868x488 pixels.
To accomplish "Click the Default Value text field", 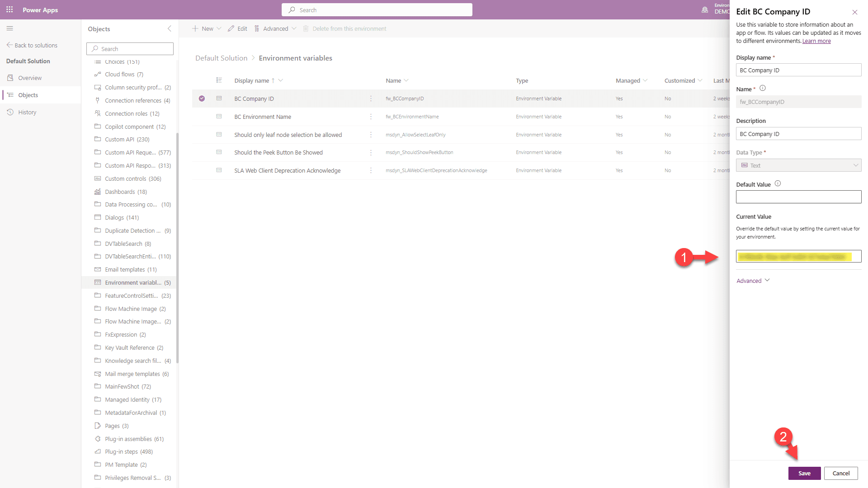I will pyautogui.click(x=798, y=197).
